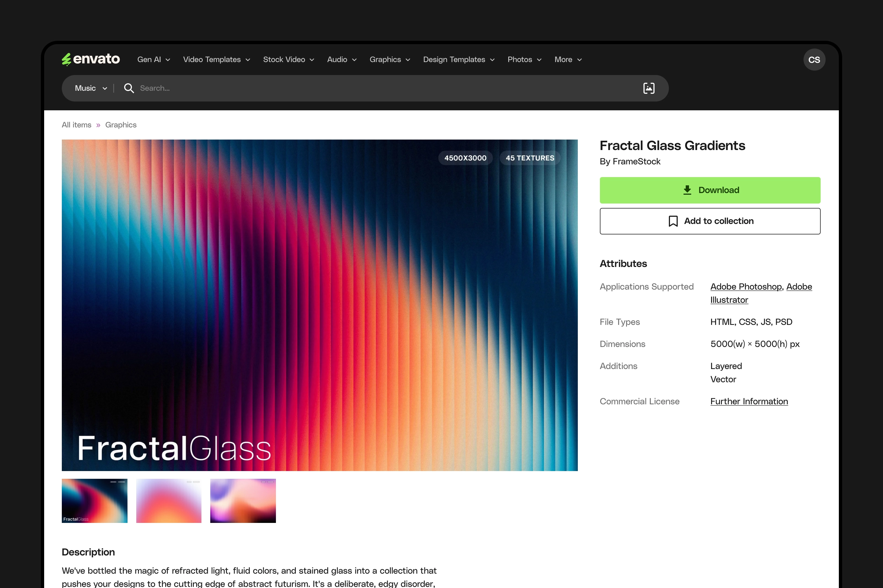The image size is (883, 588).
Task: Expand the Gen AI menu
Action: click(x=153, y=60)
